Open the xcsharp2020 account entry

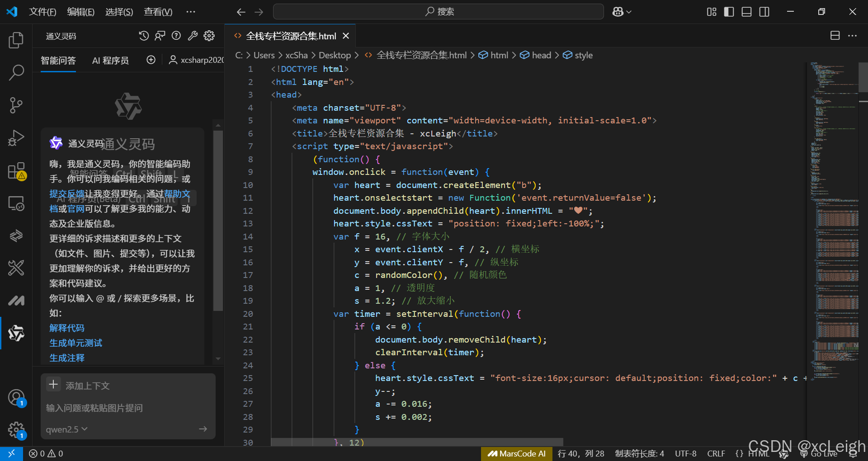coord(196,60)
